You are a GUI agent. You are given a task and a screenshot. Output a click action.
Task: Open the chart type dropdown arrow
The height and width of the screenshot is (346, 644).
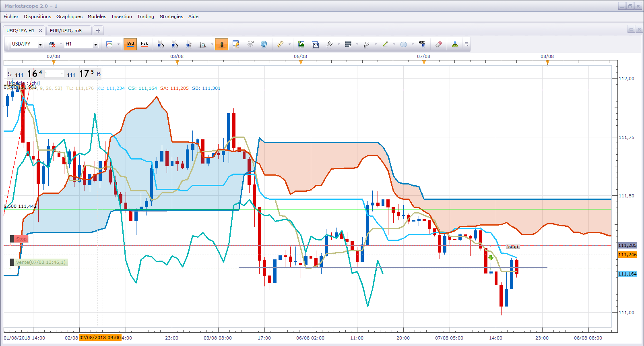point(118,44)
